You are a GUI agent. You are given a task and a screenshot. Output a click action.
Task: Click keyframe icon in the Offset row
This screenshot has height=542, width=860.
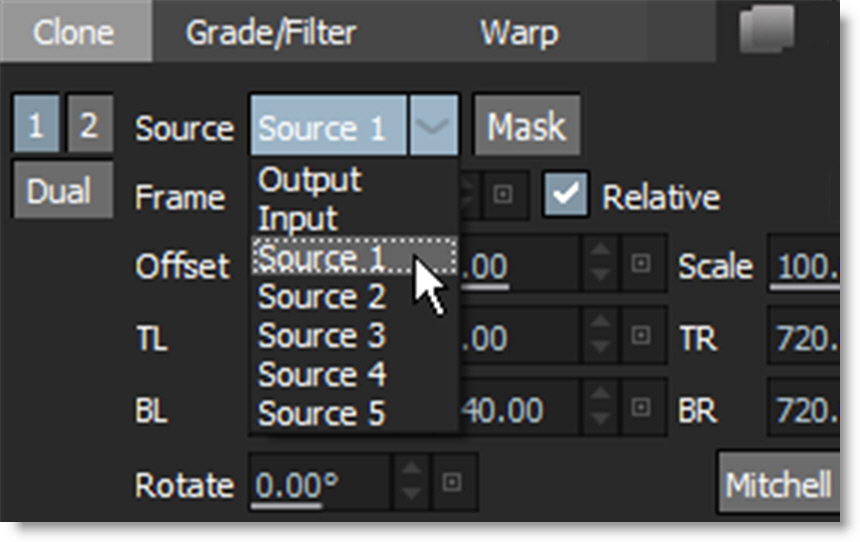tap(638, 264)
